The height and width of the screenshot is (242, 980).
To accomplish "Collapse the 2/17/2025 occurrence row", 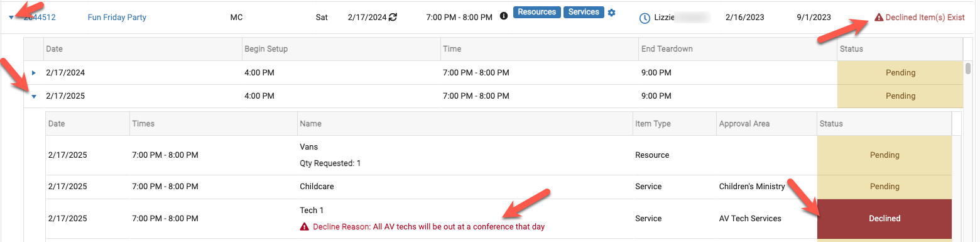I will click(34, 97).
